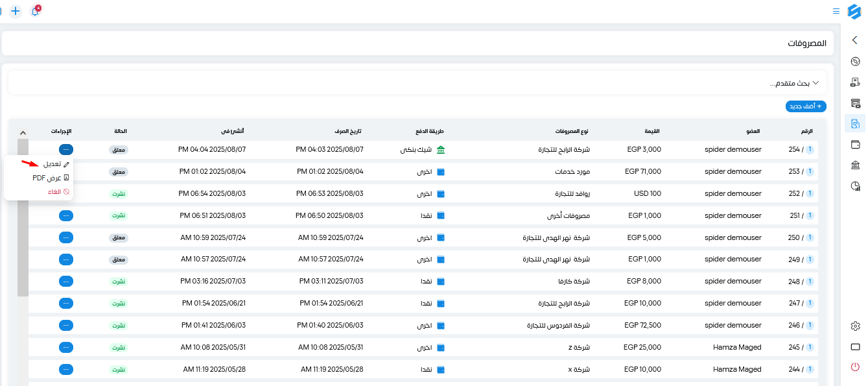Click the شركة الفردوس للتجارة cell
The image size is (868, 386).
pyautogui.click(x=559, y=326)
